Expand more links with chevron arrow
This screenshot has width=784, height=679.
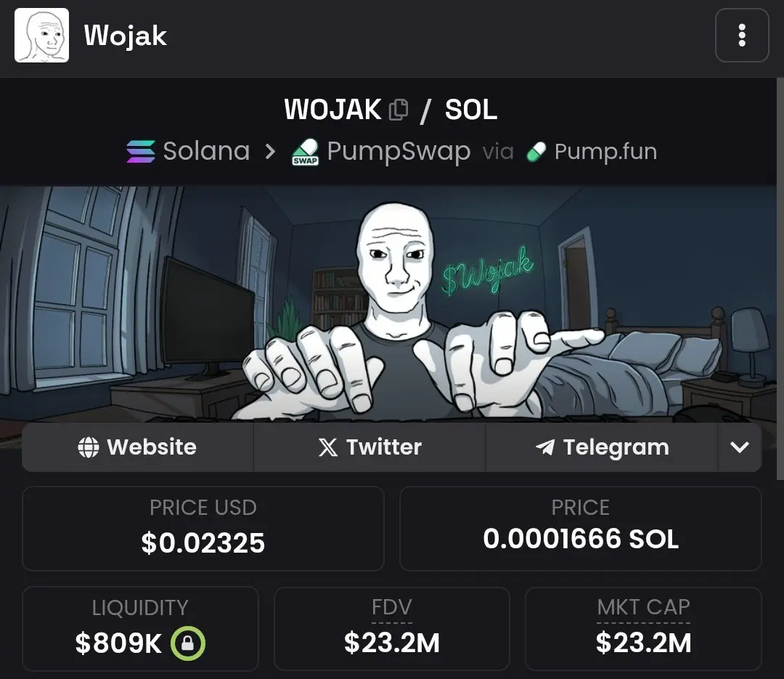point(740,447)
